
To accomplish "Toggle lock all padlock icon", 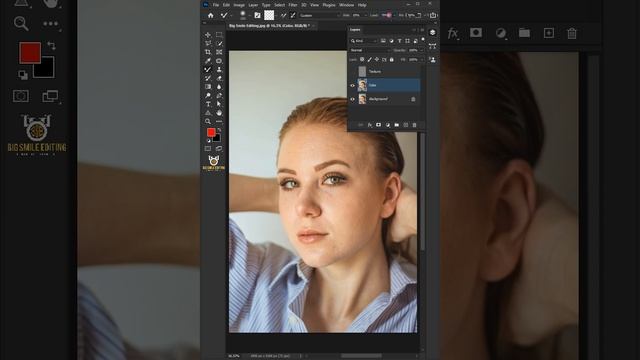I will coord(391,60).
